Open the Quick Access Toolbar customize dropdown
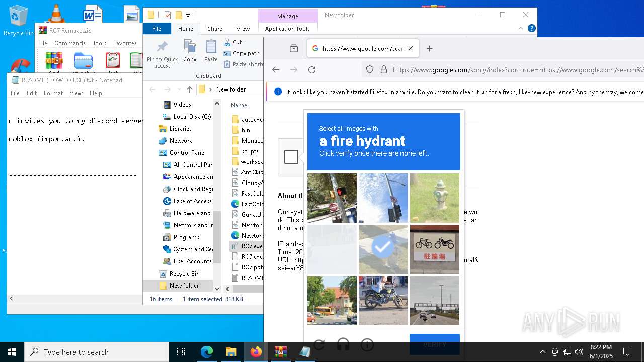Image resolution: width=644 pixels, height=362 pixels. 188,15
